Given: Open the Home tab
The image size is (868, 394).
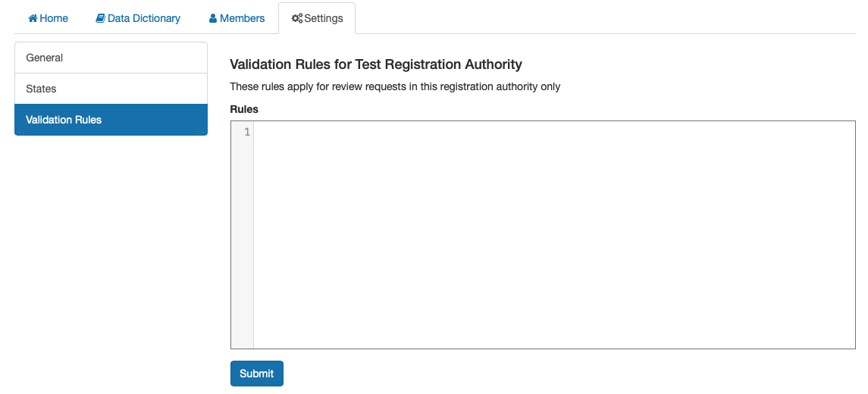Looking at the screenshot, I should click(x=49, y=18).
